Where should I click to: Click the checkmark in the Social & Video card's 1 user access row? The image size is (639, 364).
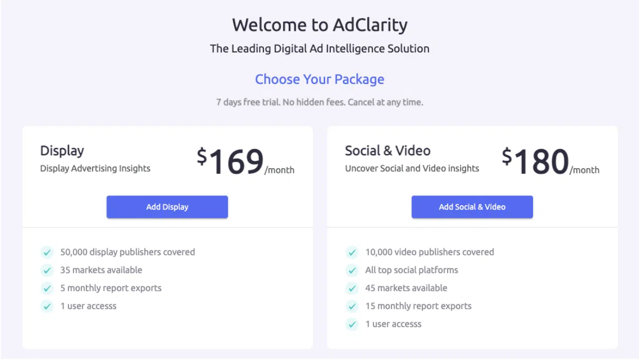pyautogui.click(x=352, y=324)
